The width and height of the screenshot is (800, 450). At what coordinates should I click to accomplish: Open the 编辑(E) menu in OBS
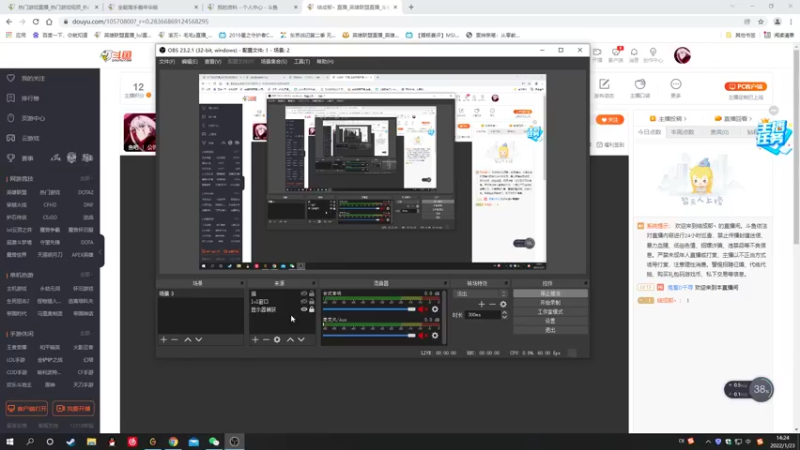pos(189,62)
